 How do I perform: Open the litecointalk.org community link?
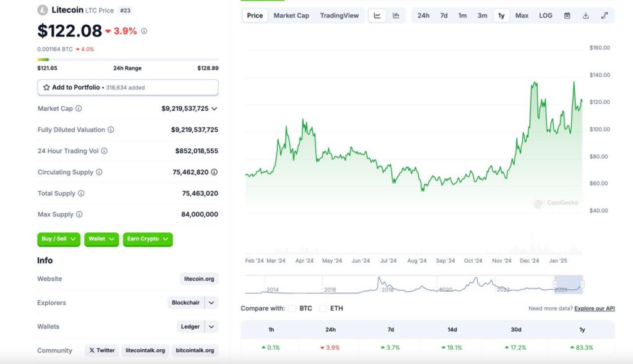coord(145,350)
